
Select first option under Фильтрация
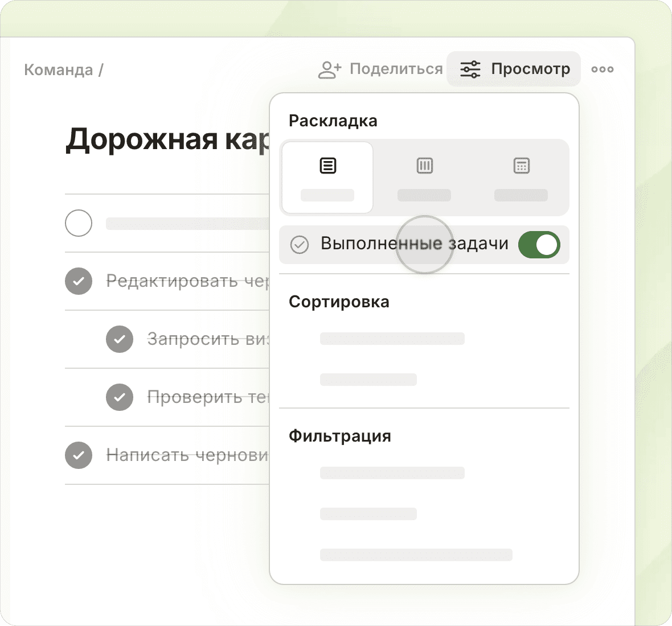392,473
